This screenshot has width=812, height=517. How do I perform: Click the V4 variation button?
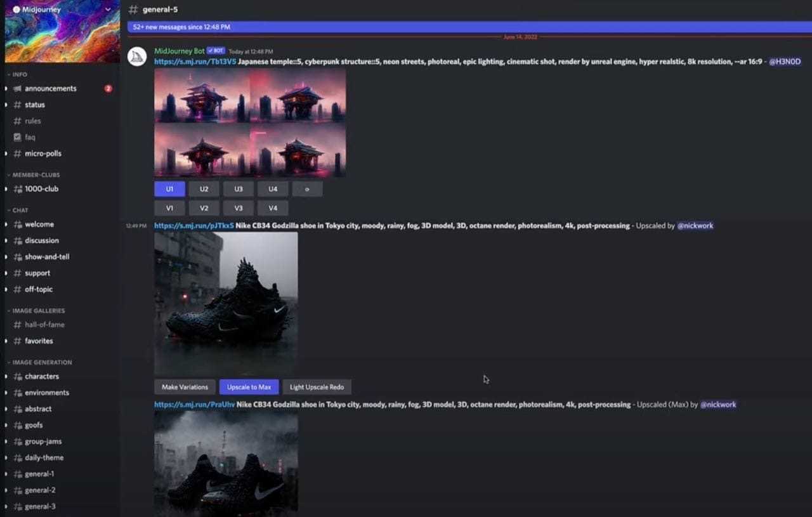click(272, 208)
